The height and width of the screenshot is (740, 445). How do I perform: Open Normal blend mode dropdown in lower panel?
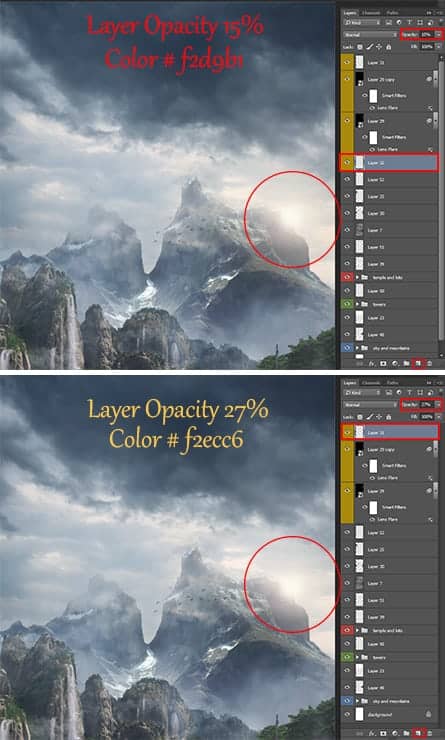(x=370, y=404)
